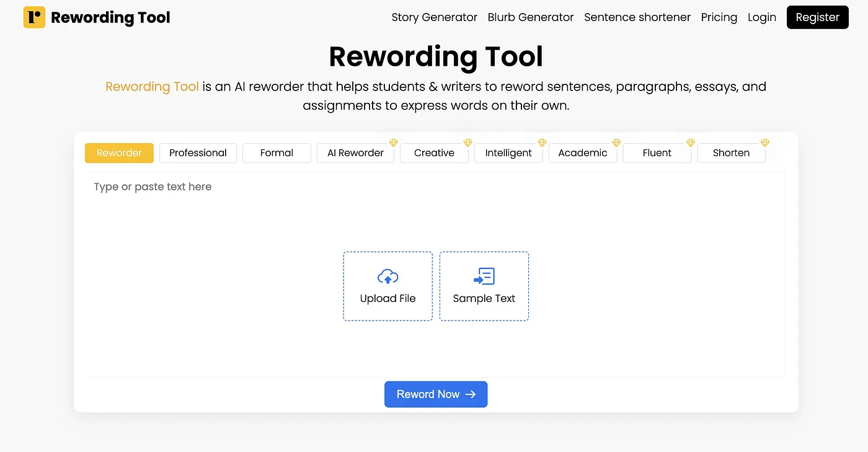The image size is (868, 452).
Task: Focus the 'Type or paste text here' field
Action: click(436, 275)
